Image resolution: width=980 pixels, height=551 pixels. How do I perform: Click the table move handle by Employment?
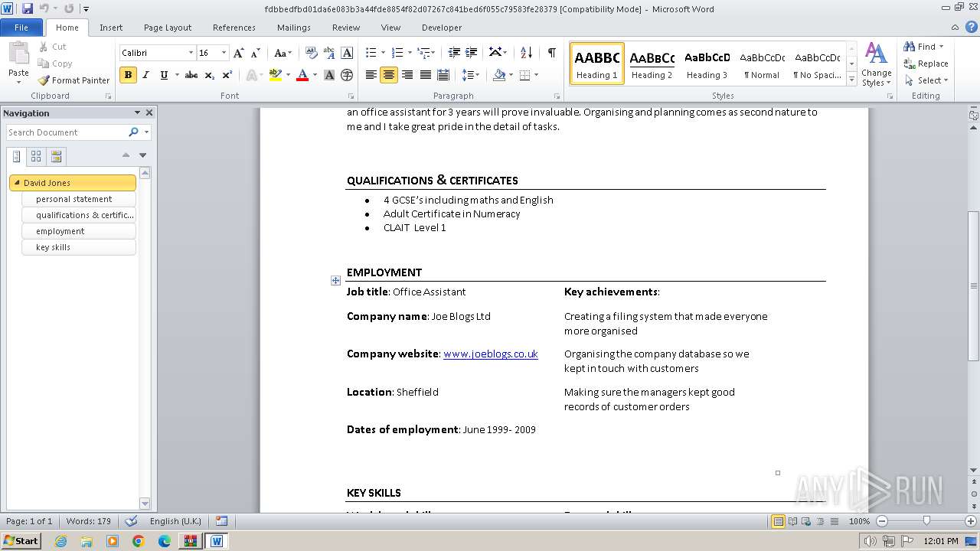(x=335, y=281)
